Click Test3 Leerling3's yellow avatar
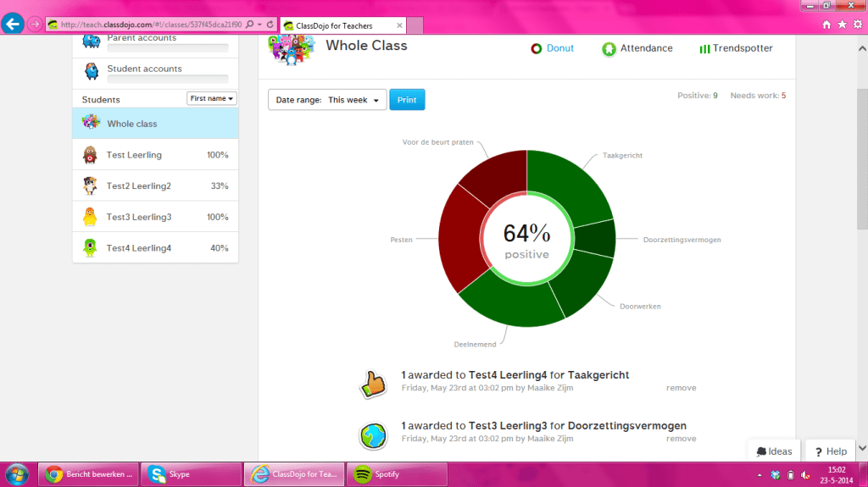868x487 pixels. (x=90, y=217)
